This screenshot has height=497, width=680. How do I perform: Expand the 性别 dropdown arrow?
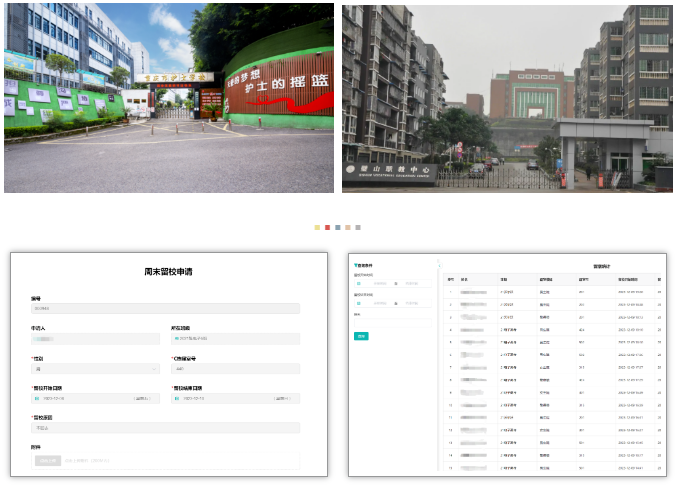[x=154, y=369]
